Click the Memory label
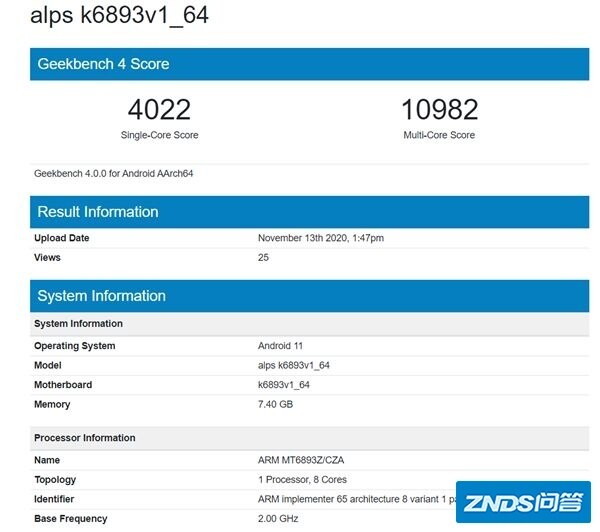600x532 pixels. [52, 405]
